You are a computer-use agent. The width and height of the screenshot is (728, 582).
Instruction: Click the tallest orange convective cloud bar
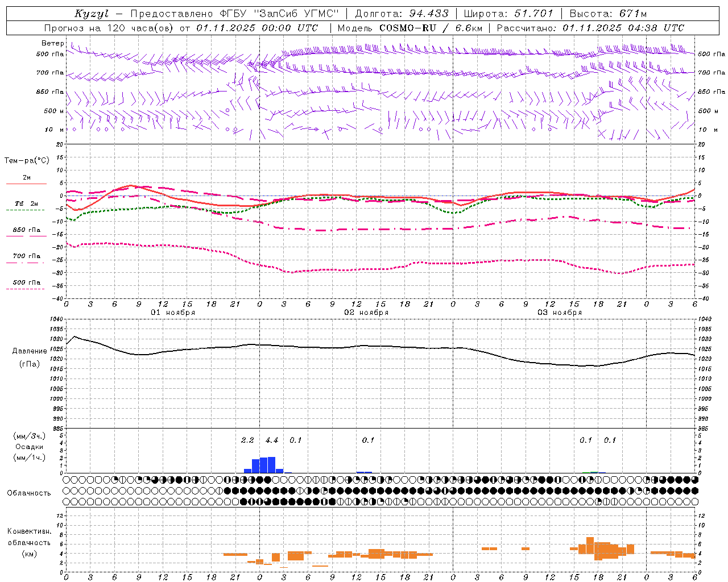tap(590, 546)
